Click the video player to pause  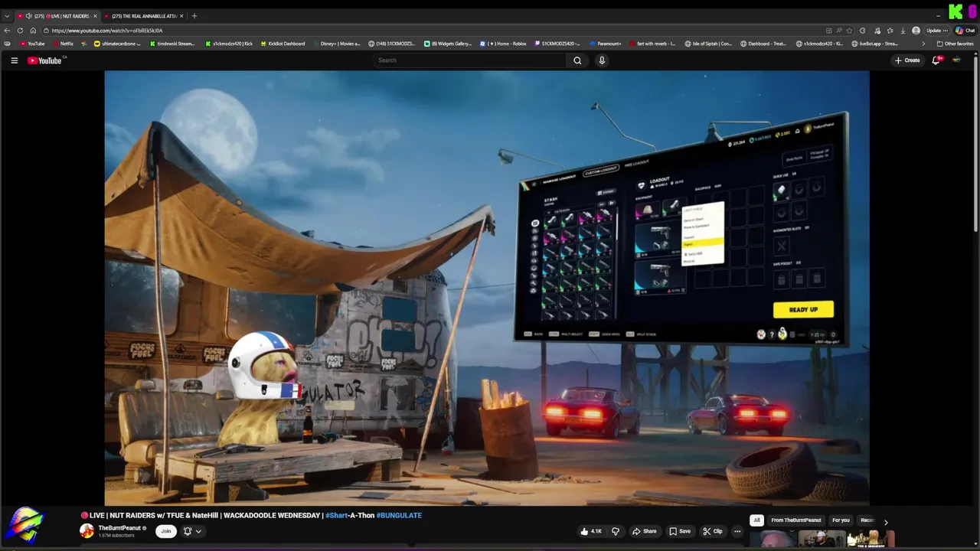[487, 288]
